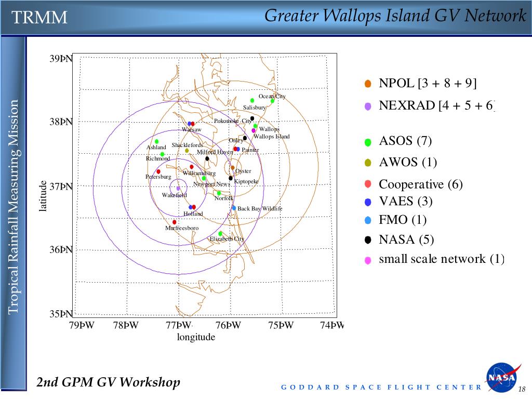
Task: Select the 'FMO (1)' legend label
Action: 403,220
